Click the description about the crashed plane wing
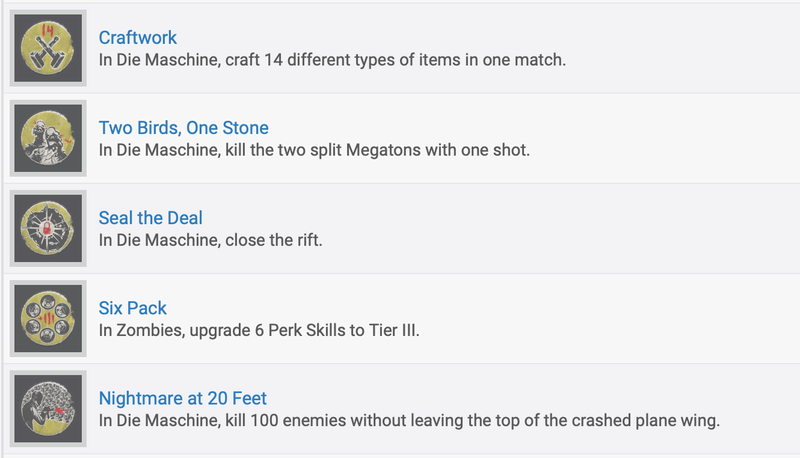The image size is (800, 458). 408,421
